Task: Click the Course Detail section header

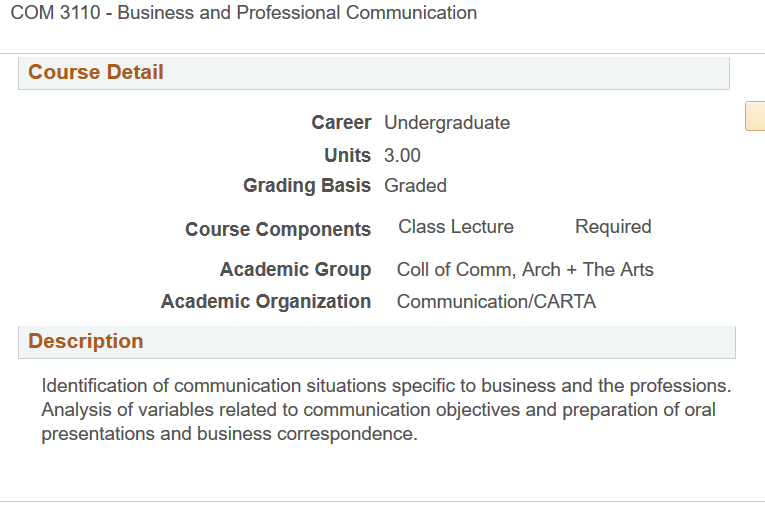Action: (96, 72)
